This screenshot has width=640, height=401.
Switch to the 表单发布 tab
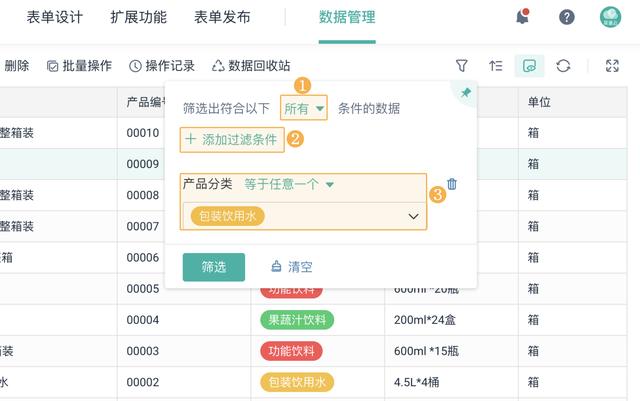[x=222, y=17]
